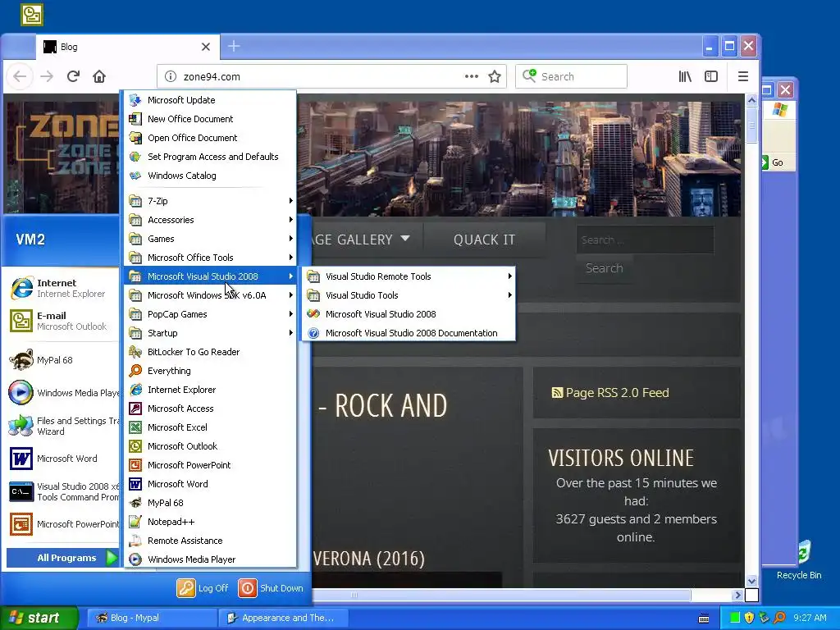840x630 pixels.
Task: Click the browser Search box
Action: point(571,76)
